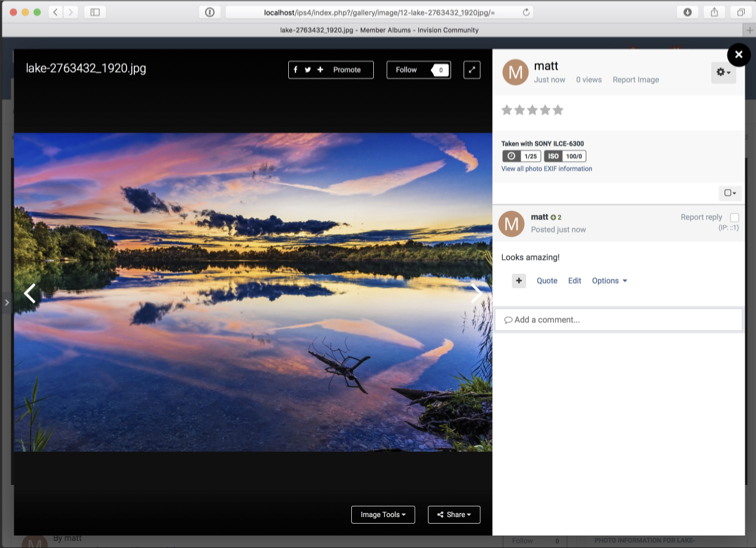Screen dimensions: 756x548
Task: Open the comment multi-select checkbox dropdown
Action: (x=730, y=193)
